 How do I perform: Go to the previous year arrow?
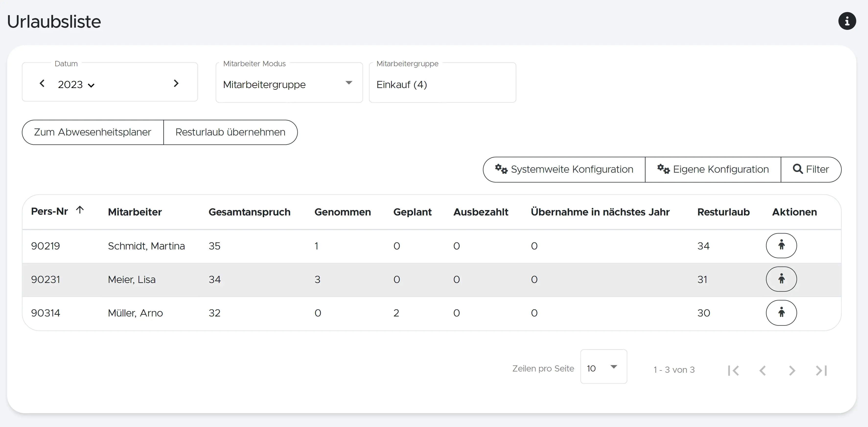tap(42, 83)
